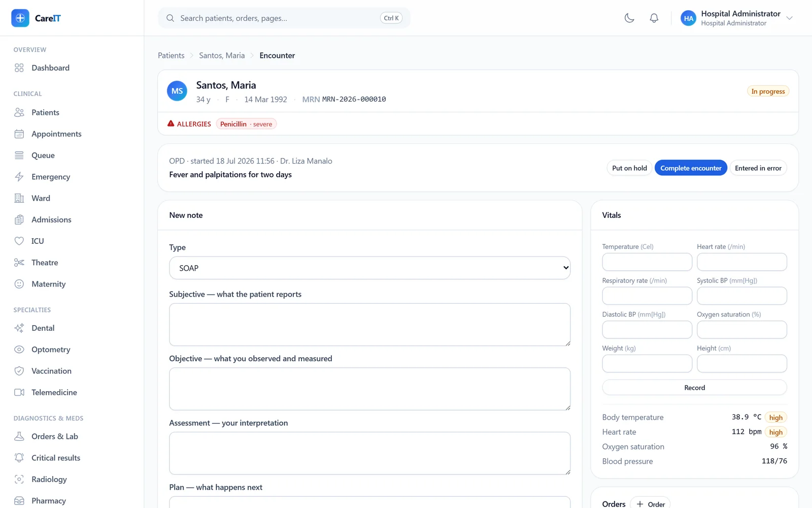Click the Telemedicine video camera icon
The image size is (812, 508).
click(x=19, y=392)
